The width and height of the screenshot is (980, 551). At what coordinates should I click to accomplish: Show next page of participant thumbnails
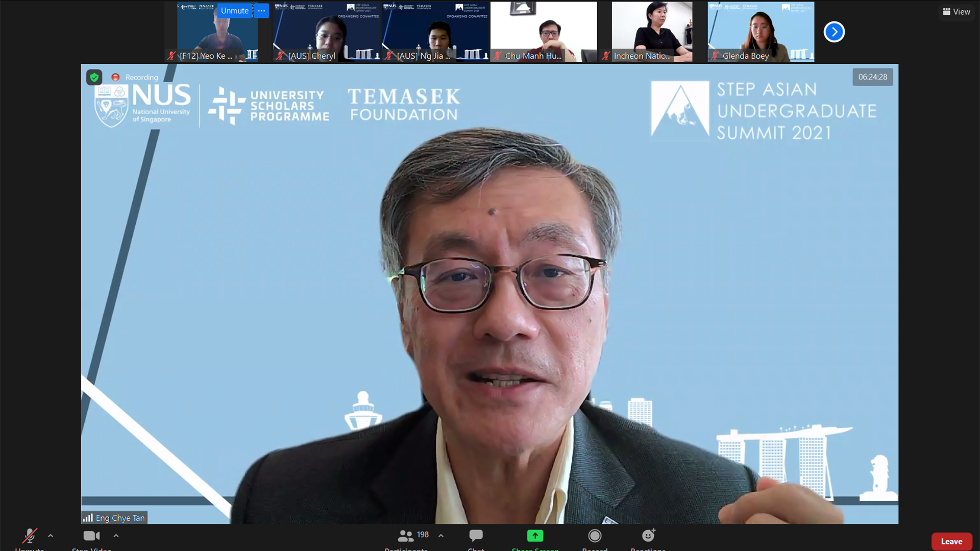click(834, 32)
